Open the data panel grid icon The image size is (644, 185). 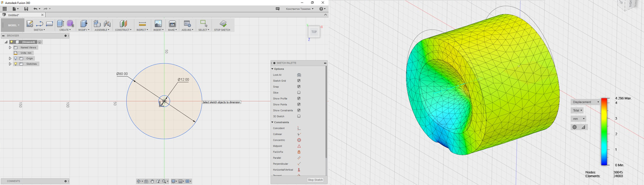point(4,9)
